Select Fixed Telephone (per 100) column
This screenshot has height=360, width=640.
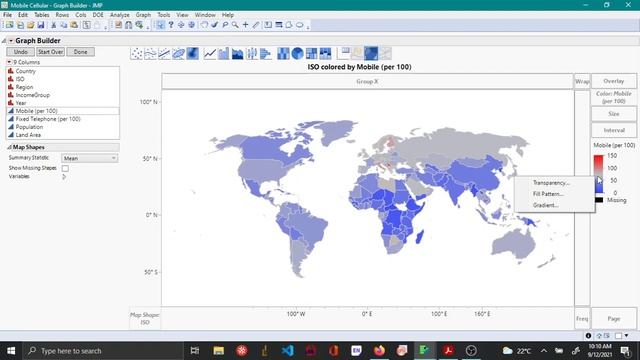[48, 119]
